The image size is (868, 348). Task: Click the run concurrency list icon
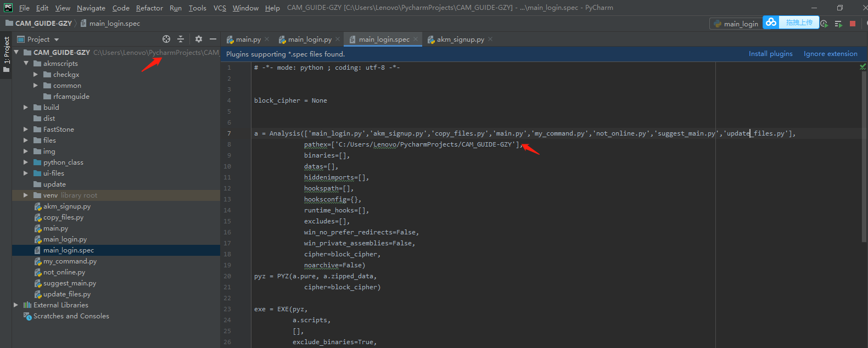(838, 24)
